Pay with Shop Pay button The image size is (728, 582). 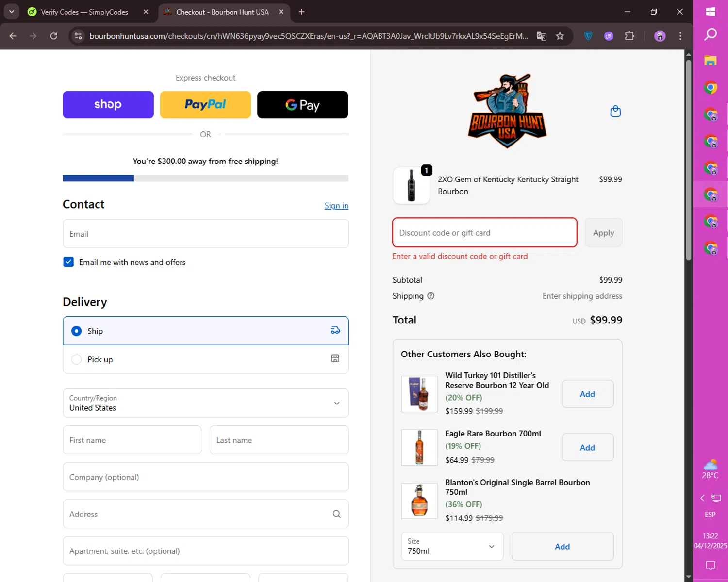point(108,105)
